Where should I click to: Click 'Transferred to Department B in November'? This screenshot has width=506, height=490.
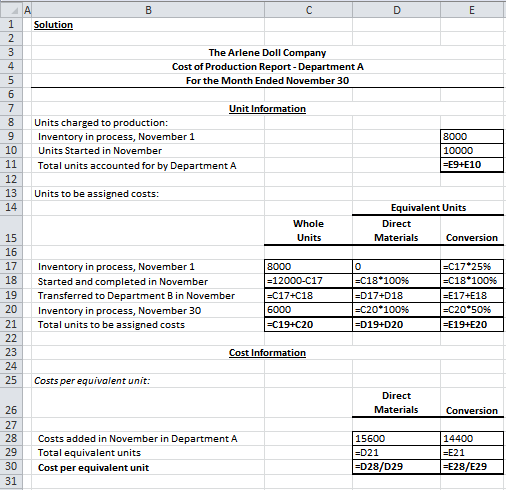[x=136, y=296]
